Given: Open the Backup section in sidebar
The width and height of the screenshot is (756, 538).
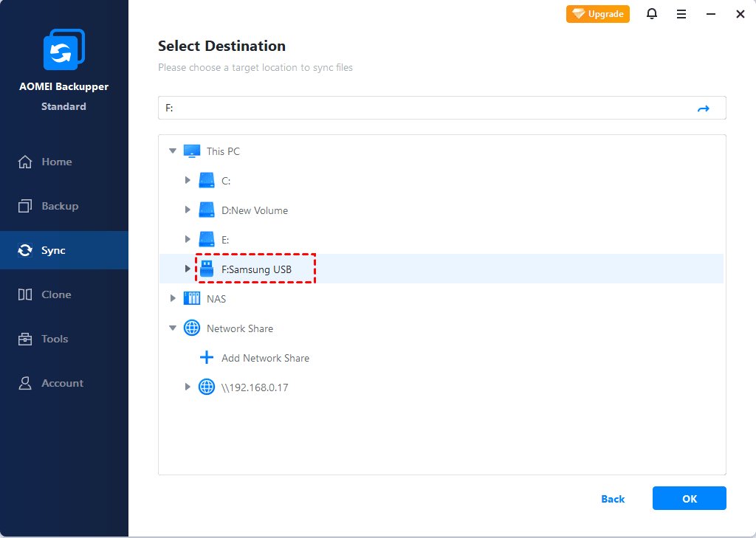Looking at the screenshot, I should click(59, 206).
